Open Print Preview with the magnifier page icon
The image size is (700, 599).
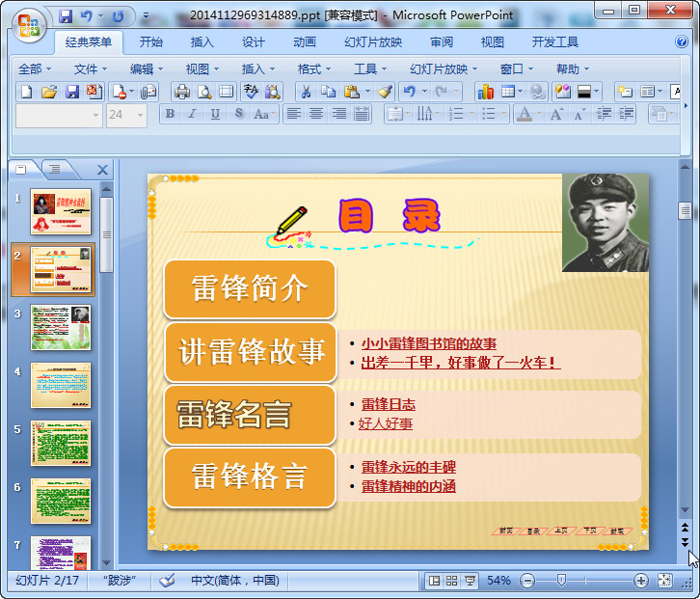204,92
